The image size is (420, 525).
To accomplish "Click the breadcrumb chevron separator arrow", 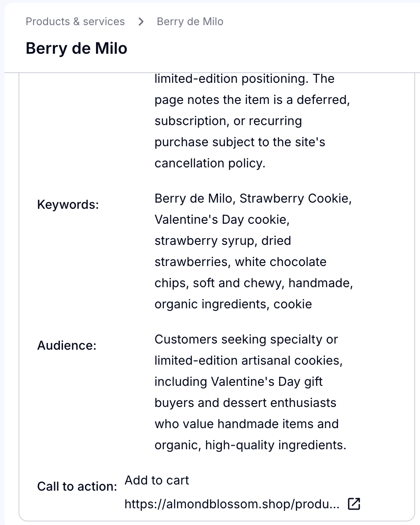I will click(x=141, y=22).
